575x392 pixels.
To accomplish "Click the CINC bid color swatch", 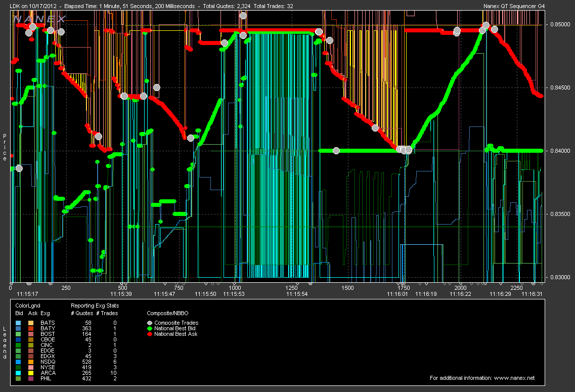I will tap(18, 345).
